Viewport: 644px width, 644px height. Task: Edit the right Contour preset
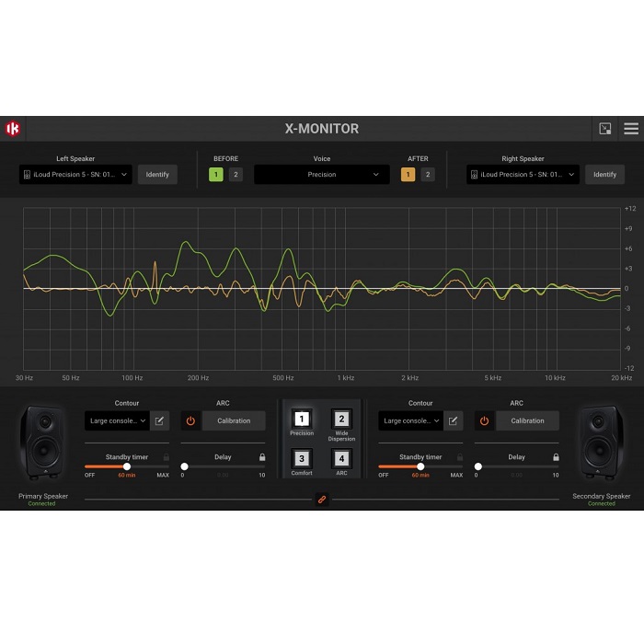coord(453,421)
